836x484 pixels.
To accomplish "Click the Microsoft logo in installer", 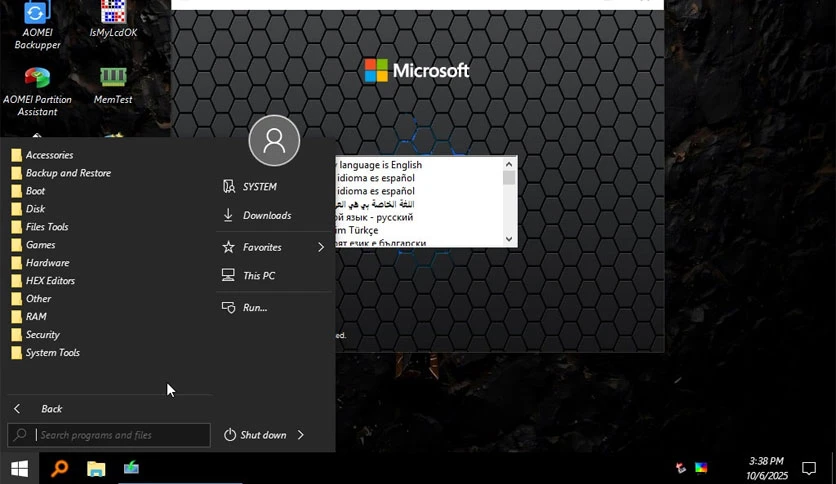I will point(417,70).
